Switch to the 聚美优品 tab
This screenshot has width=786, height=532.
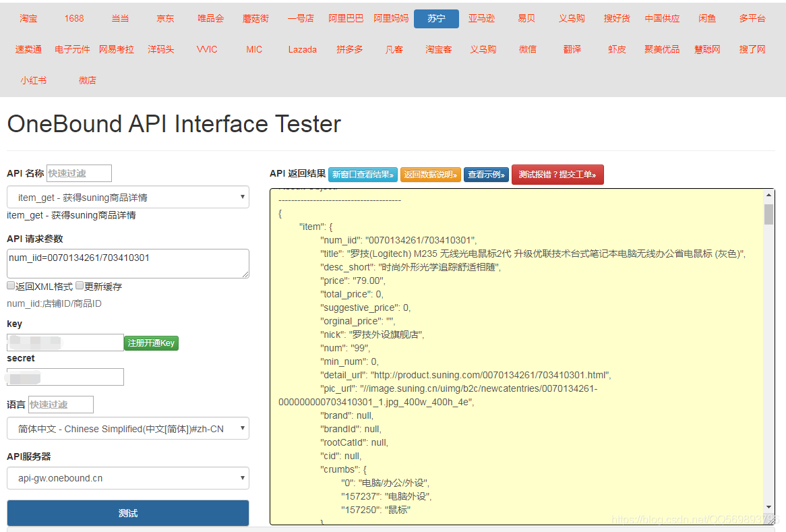662,49
